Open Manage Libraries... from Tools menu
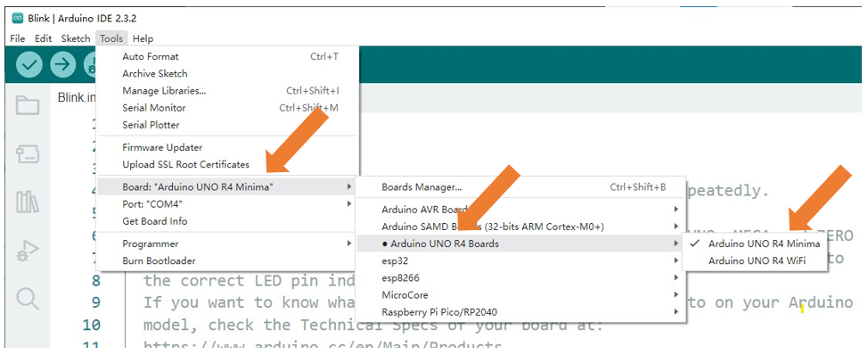Viewport: 868px width, 355px height. tap(227, 91)
